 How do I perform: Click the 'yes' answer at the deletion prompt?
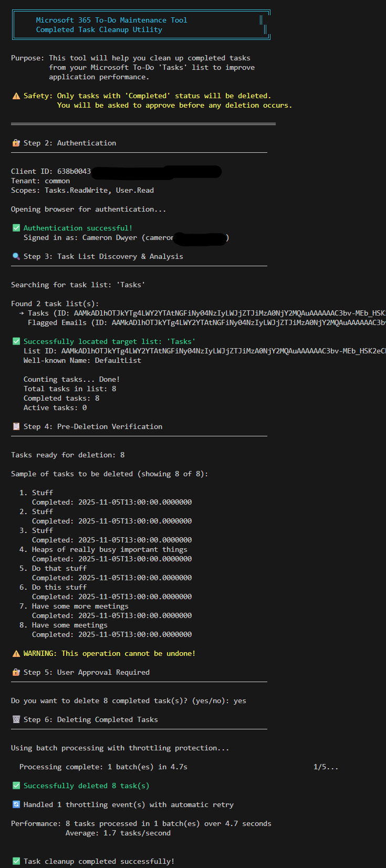239,701
